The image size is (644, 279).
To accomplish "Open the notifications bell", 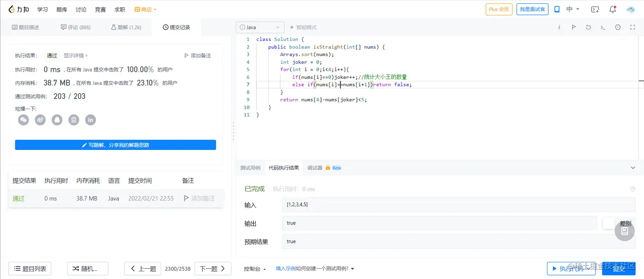I will point(612,9).
